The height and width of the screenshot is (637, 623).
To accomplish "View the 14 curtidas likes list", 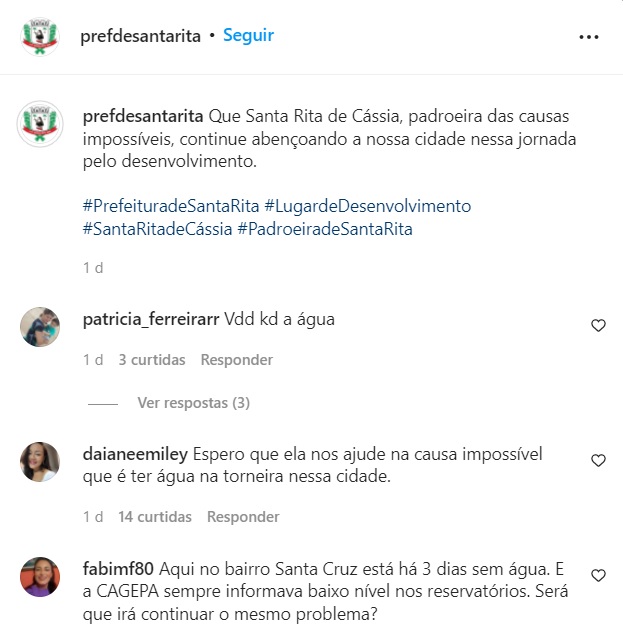I will click(155, 516).
